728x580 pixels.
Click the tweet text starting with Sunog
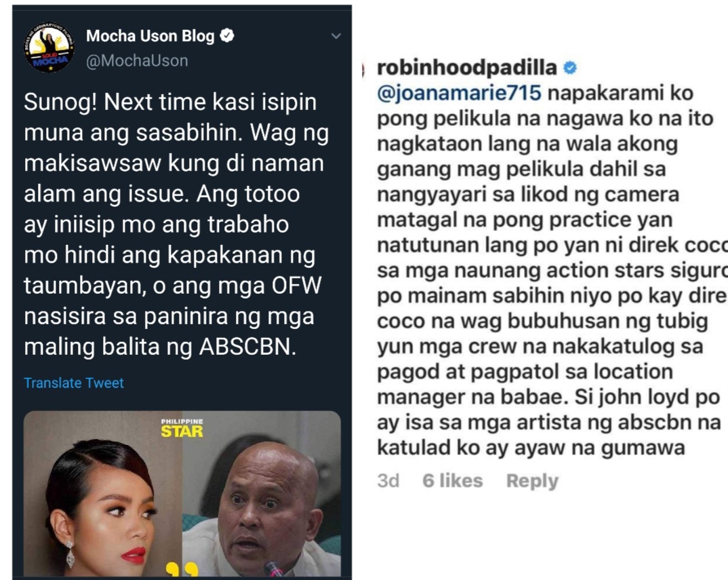(176, 225)
